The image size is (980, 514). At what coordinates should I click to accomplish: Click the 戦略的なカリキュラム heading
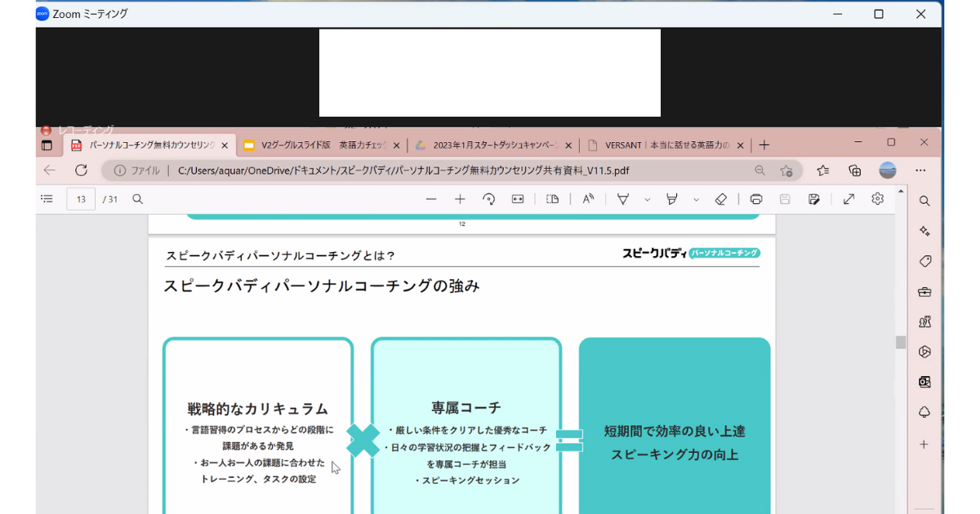click(257, 409)
